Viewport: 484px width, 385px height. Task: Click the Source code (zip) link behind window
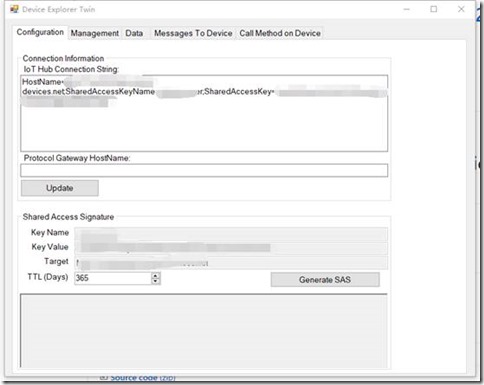click(x=143, y=377)
